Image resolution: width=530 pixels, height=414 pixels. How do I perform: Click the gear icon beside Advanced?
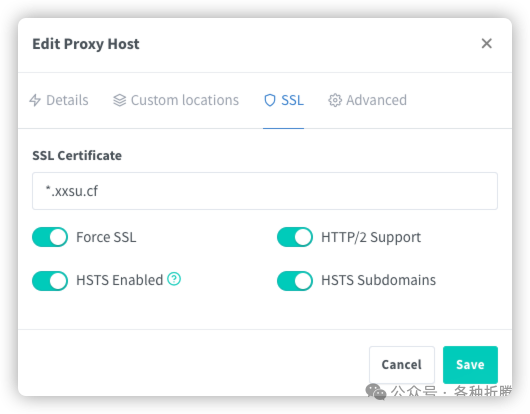[x=335, y=100]
